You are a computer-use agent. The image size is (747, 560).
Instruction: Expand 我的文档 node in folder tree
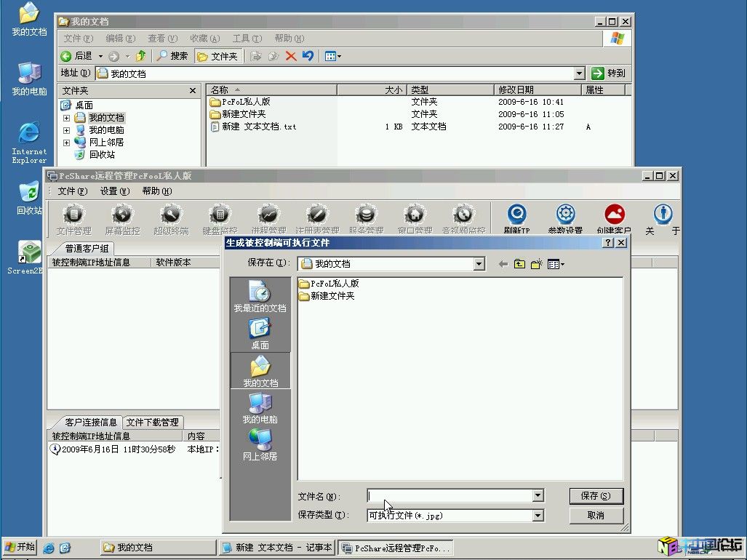click(x=66, y=118)
